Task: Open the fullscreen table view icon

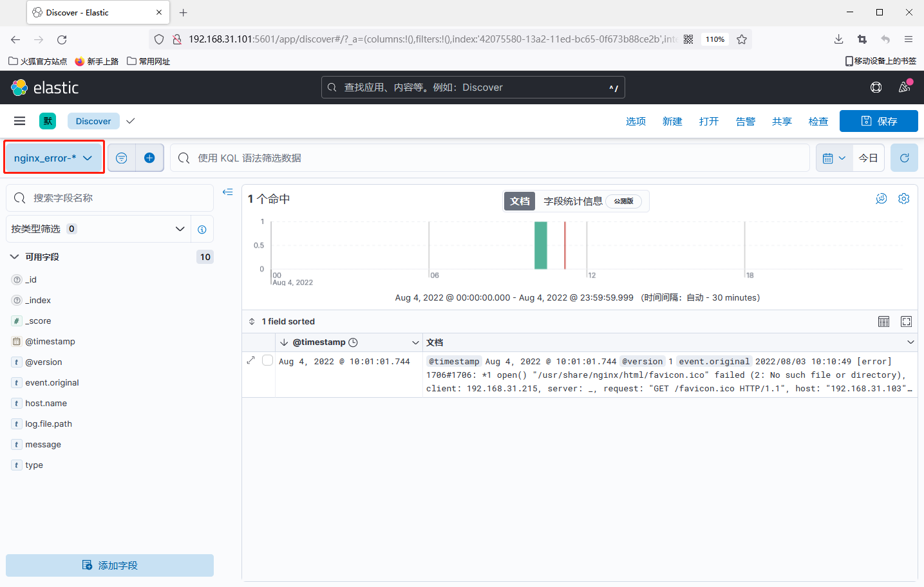Action: [x=906, y=321]
